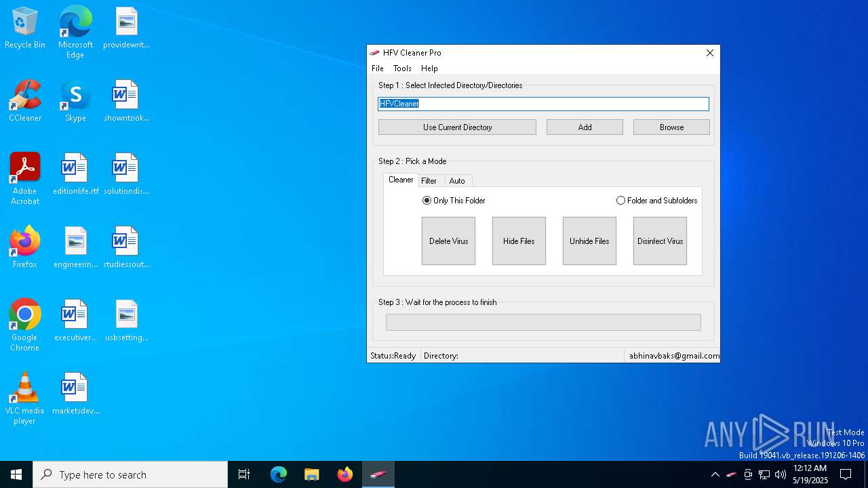
Task: Open the volume control tray icon
Action: pyautogui.click(x=781, y=474)
